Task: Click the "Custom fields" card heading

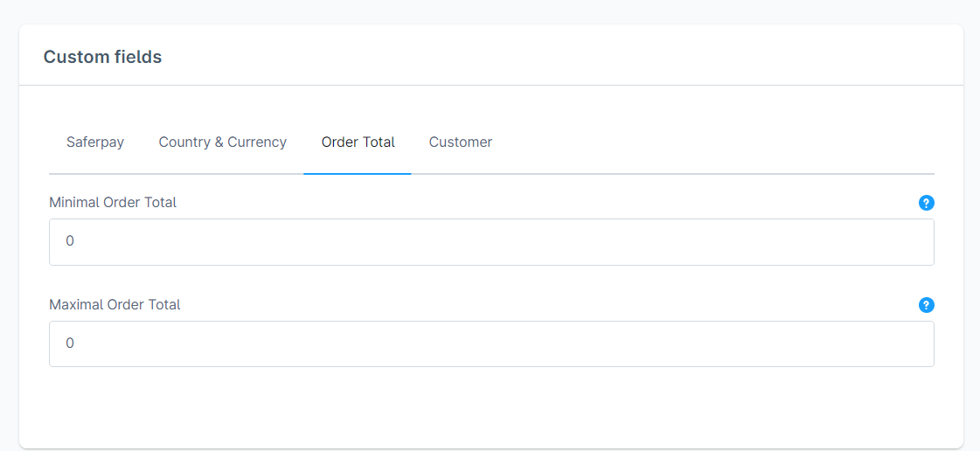Action: [102, 57]
